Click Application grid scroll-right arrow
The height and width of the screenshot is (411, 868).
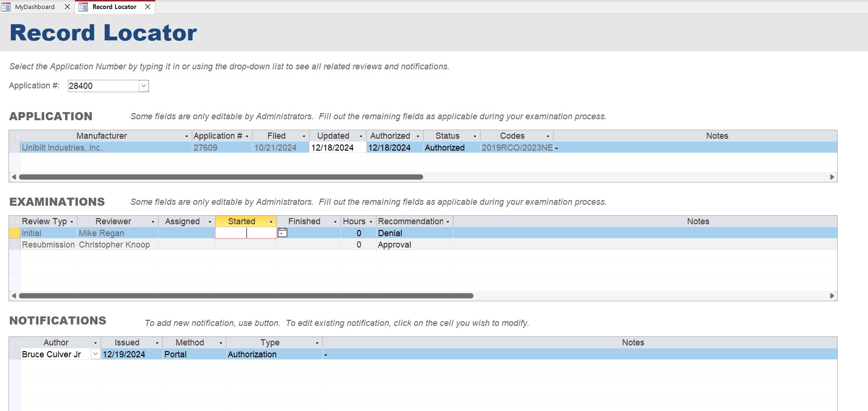832,177
